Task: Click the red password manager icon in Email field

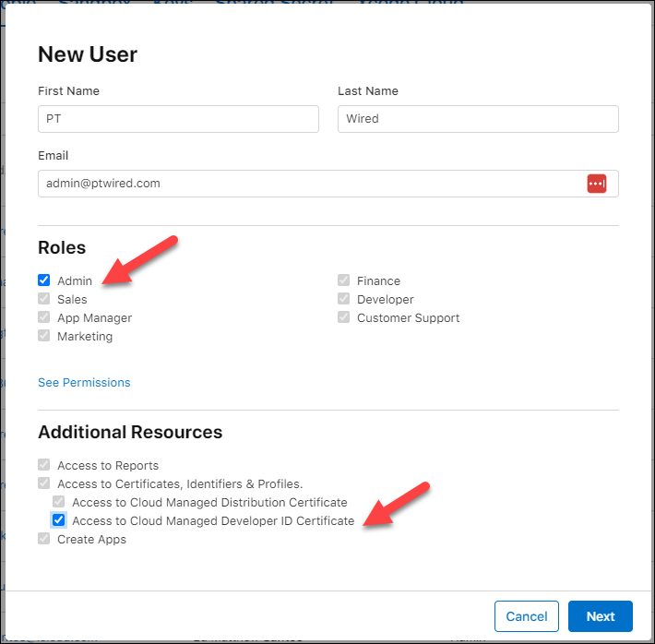Action: click(597, 184)
